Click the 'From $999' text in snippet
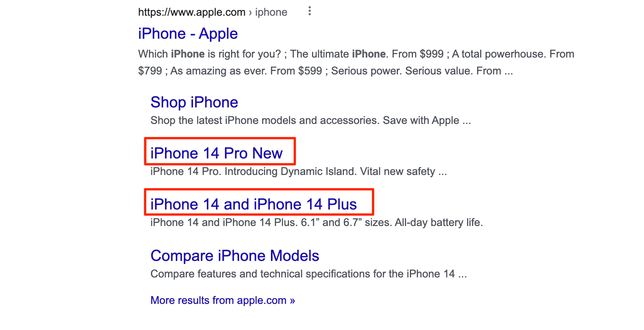This screenshot has width=644, height=330. [x=418, y=54]
